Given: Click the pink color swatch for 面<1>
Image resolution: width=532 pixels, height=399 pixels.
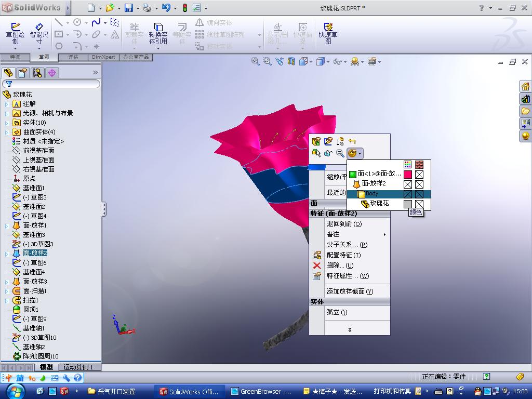Looking at the screenshot, I should [x=408, y=175].
